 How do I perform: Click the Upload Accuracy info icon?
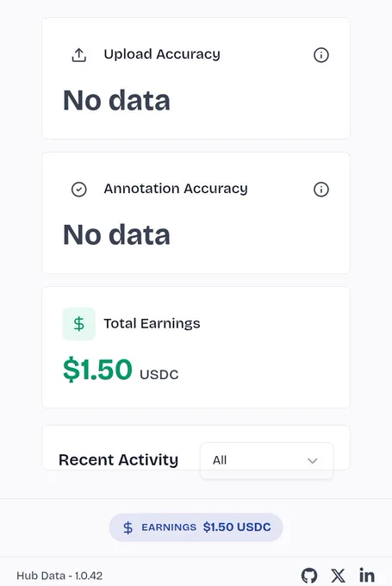(321, 55)
